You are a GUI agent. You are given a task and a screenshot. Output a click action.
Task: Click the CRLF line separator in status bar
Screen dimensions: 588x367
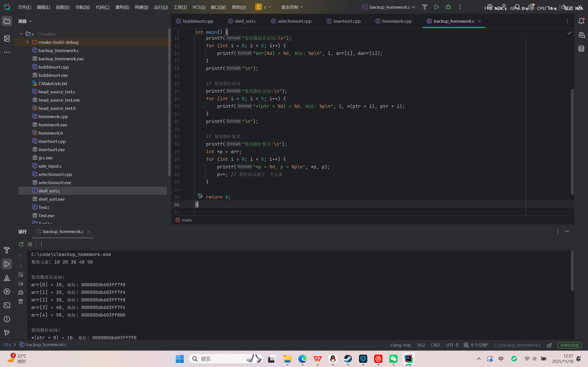click(435, 345)
